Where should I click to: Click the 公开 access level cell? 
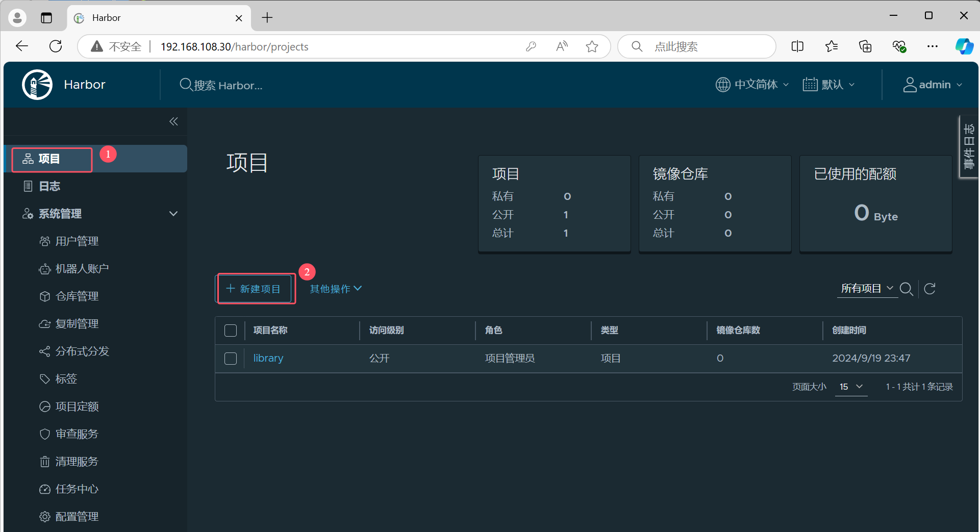pyautogui.click(x=379, y=359)
